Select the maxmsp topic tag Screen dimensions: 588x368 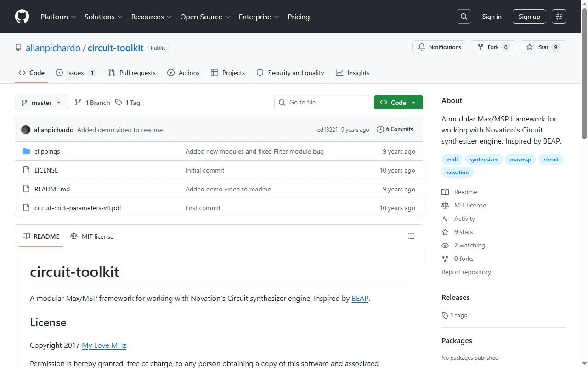[520, 160]
